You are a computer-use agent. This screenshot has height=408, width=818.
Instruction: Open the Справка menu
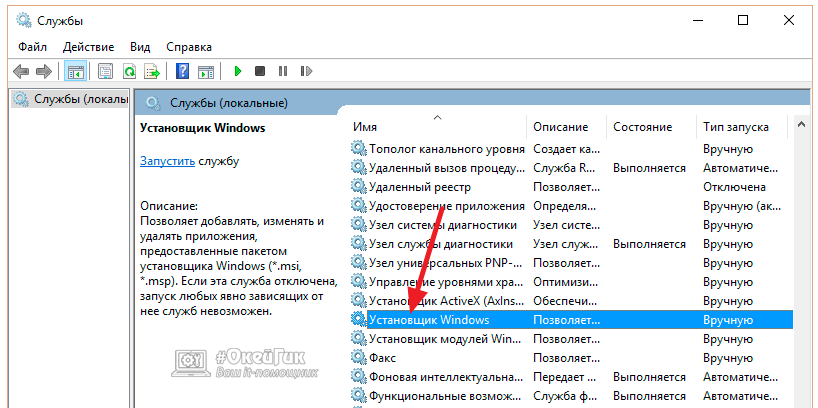[188, 46]
